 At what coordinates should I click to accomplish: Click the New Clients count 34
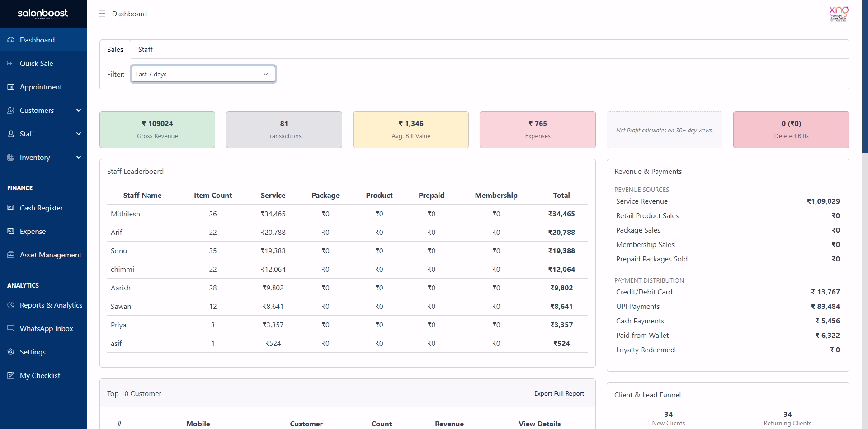pyautogui.click(x=668, y=414)
